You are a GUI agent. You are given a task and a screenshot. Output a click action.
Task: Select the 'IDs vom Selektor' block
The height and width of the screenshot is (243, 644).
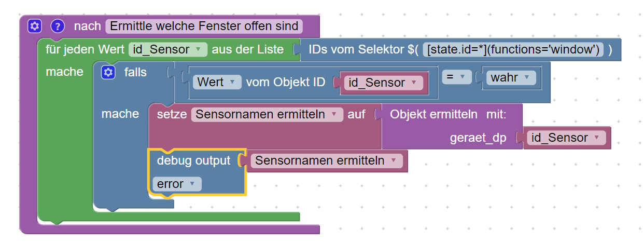pyautogui.click(x=358, y=50)
